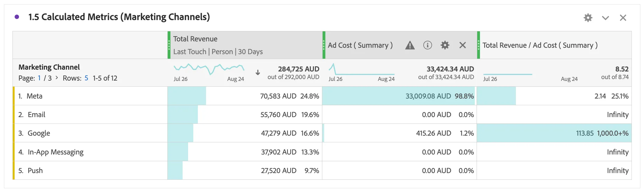Image resolution: width=644 pixels, height=191 pixels.
Task: Collapse the Calculated Metrics panel chevron
Action: [605, 18]
